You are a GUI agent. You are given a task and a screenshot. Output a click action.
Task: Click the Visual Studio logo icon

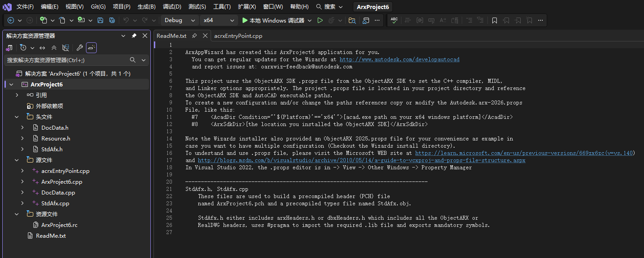tap(7, 7)
